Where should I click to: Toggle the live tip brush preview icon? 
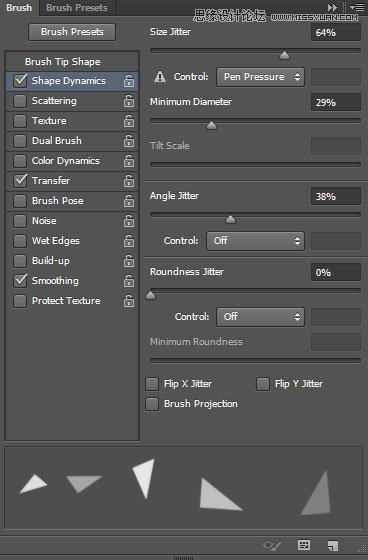(272, 545)
